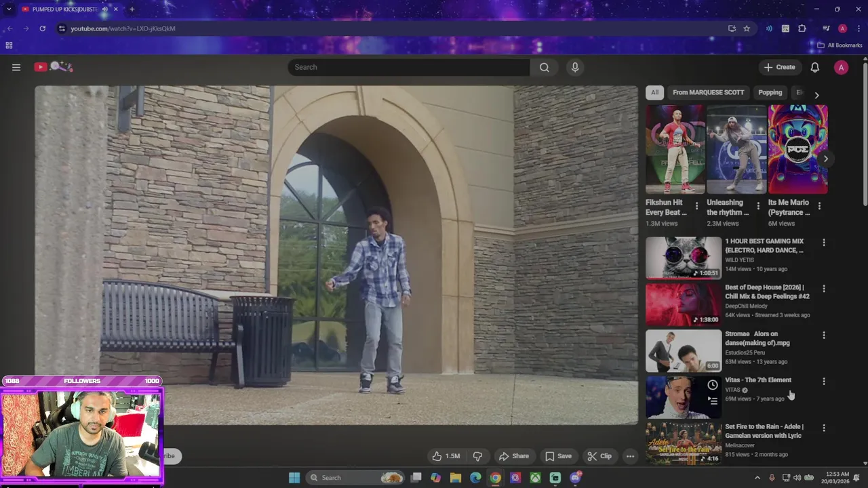Open the Chrome apps grid shortcut
This screenshot has height=488, width=868.
tap(9, 45)
